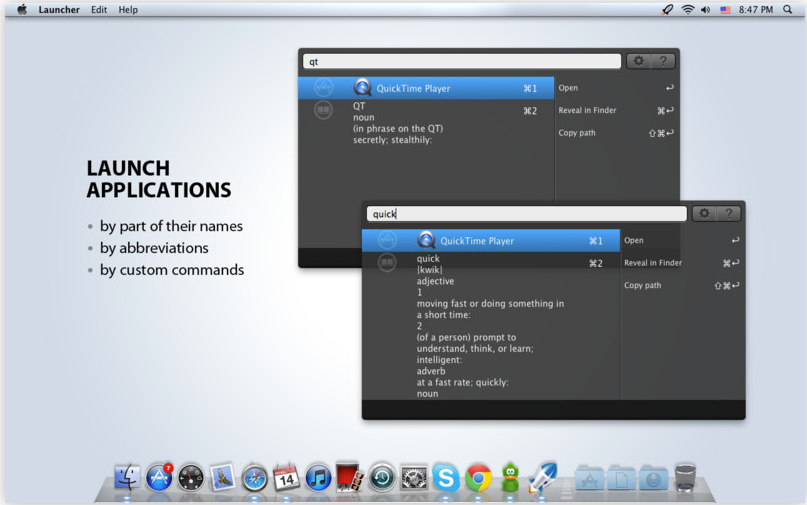Choose Copy path in the 'quick' window
The height and width of the screenshot is (505, 807).
[x=682, y=285]
